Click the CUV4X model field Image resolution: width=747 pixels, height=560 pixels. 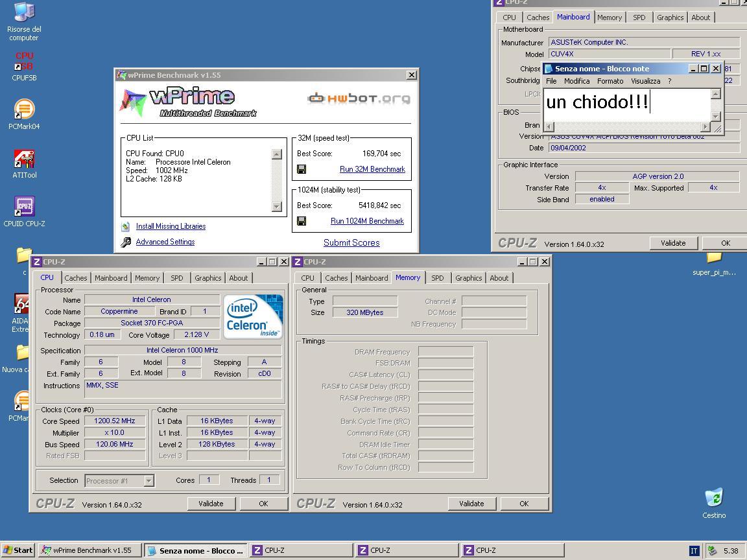click(x=610, y=54)
